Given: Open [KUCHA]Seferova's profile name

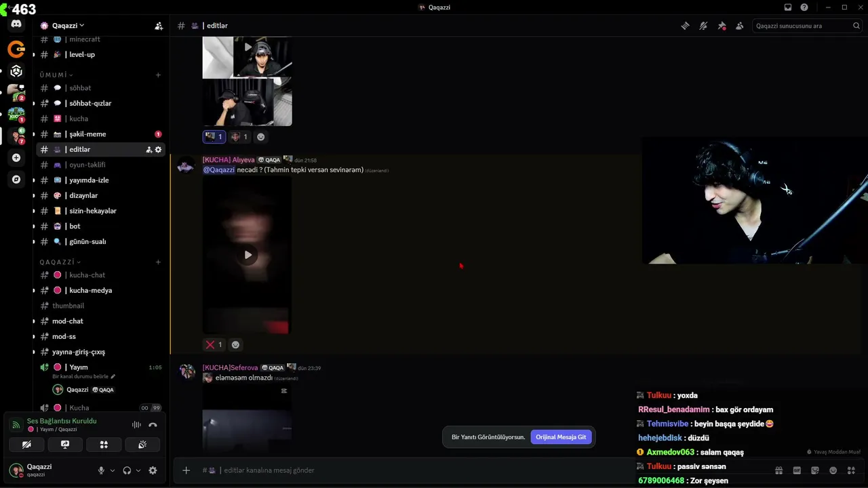Looking at the screenshot, I should [230, 368].
